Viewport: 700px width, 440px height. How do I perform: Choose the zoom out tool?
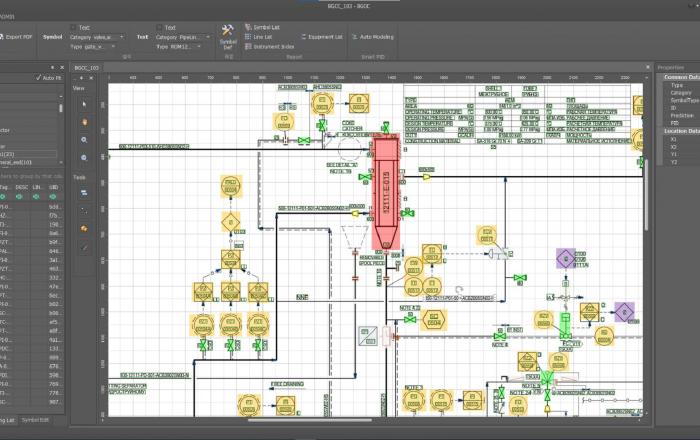(x=84, y=158)
